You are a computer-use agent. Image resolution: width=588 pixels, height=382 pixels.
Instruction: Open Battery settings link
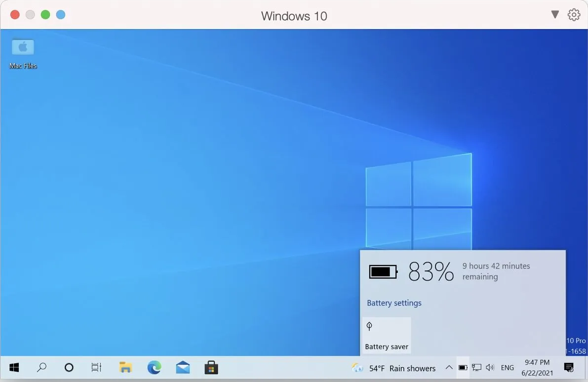pos(394,303)
